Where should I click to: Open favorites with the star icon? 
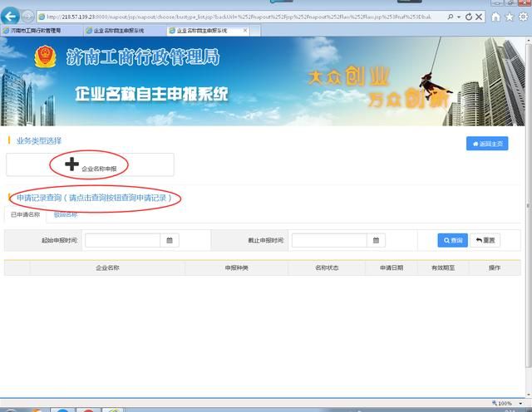pyautogui.click(x=510, y=17)
